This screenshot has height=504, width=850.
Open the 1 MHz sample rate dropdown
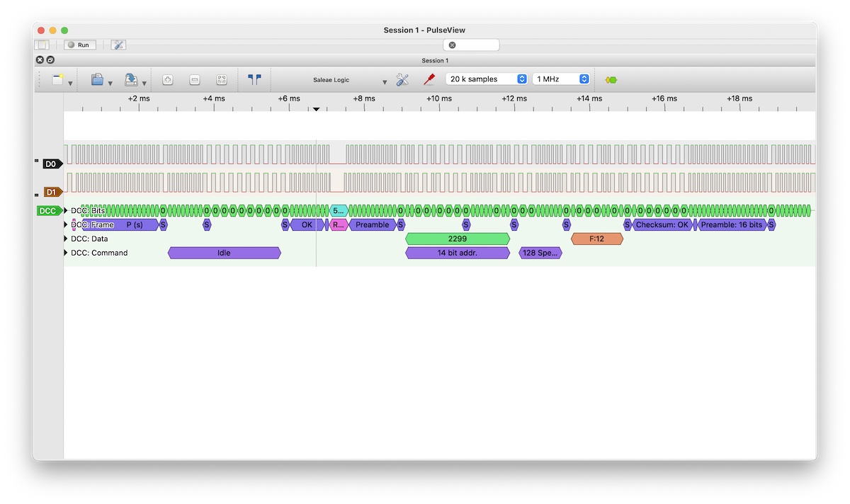(562, 79)
